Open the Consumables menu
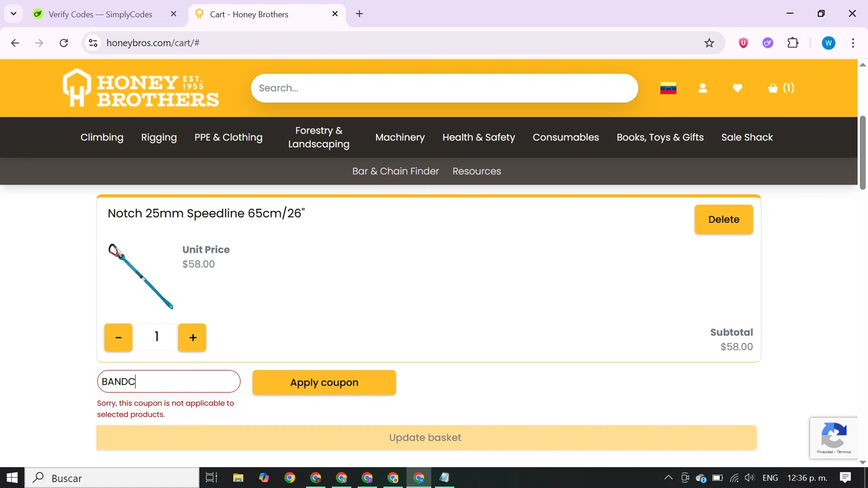Screen dimensions: 868x488 (566, 138)
